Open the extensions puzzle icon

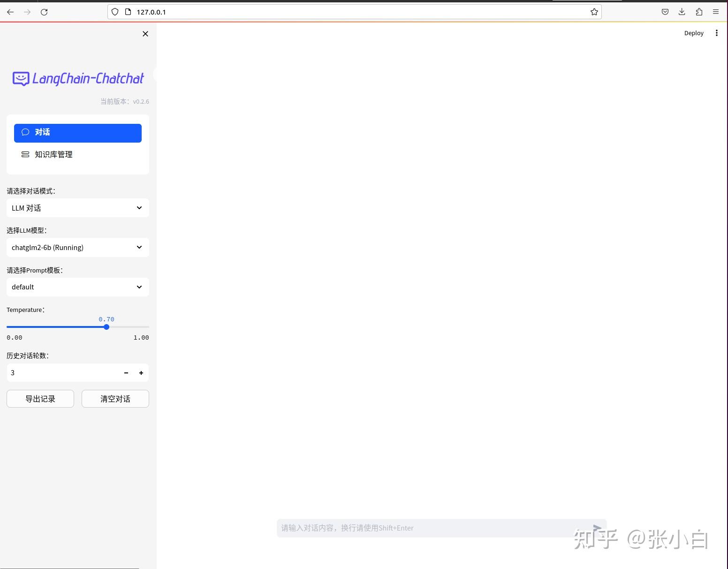coord(699,12)
